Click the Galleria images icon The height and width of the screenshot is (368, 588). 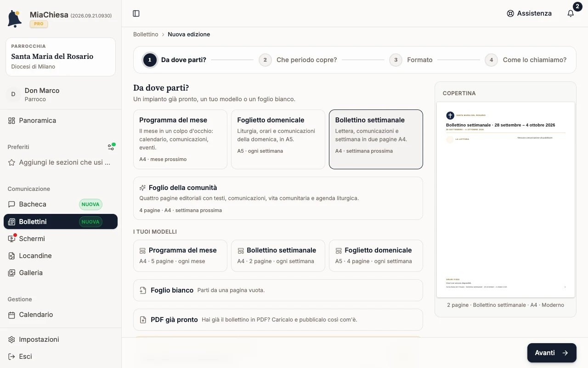[11, 273]
